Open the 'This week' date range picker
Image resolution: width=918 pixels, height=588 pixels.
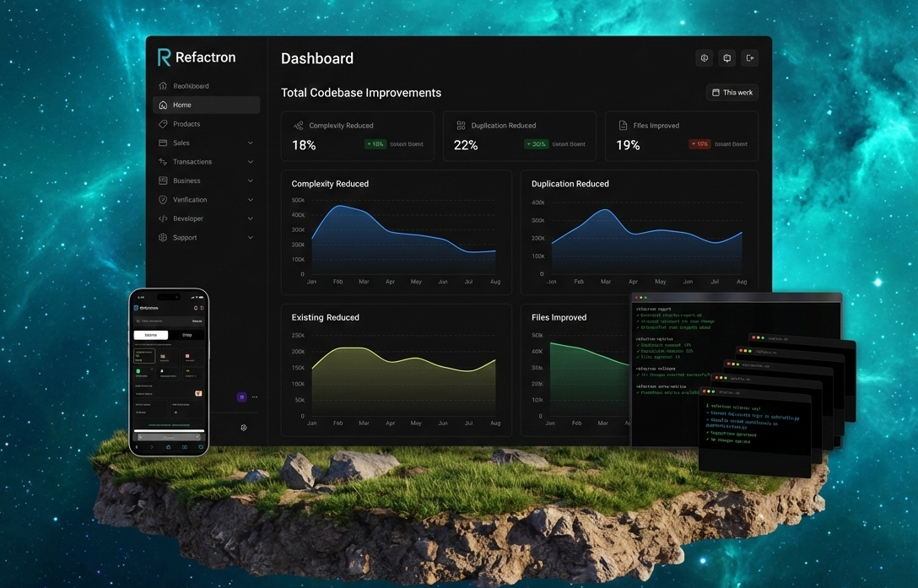pyautogui.click(x=732, y=93)
